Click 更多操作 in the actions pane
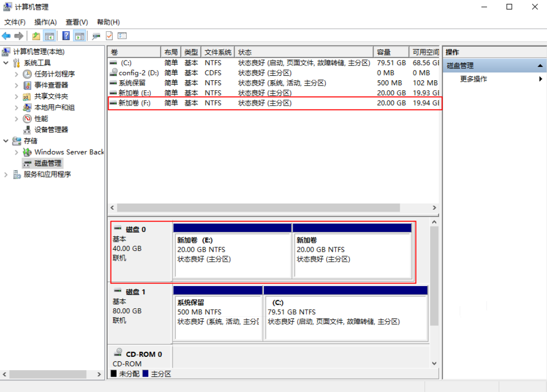 click(x=473, y=79)
